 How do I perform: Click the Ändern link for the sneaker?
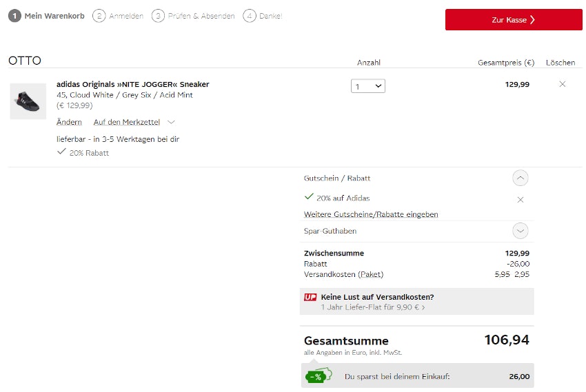pyautogui.click(x=69, y=122)
